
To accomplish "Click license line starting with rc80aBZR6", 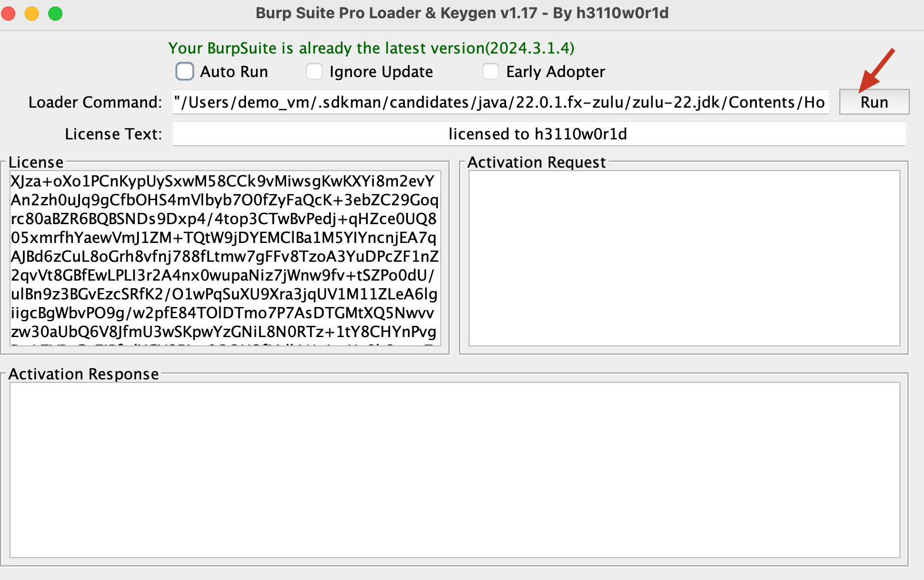I will coord(224,219).
